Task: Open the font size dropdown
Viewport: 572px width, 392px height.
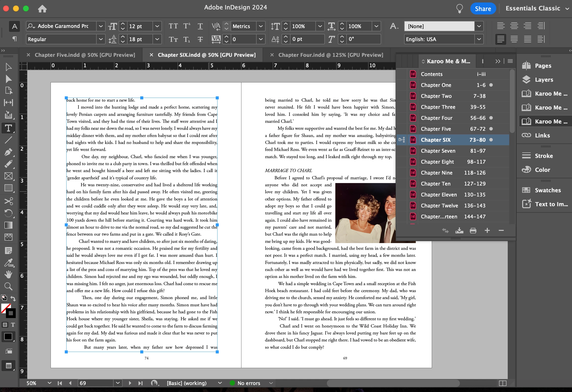Action: pyautogui.click(x=157, y=26)
